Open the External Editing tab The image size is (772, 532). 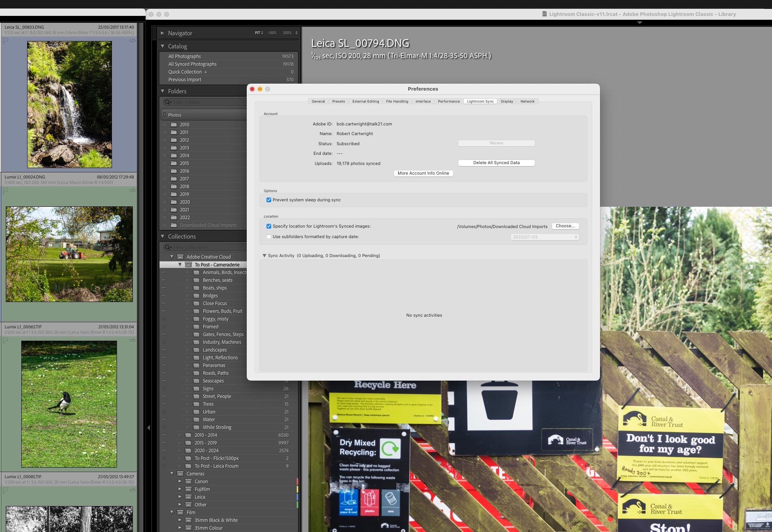(366, 101)
